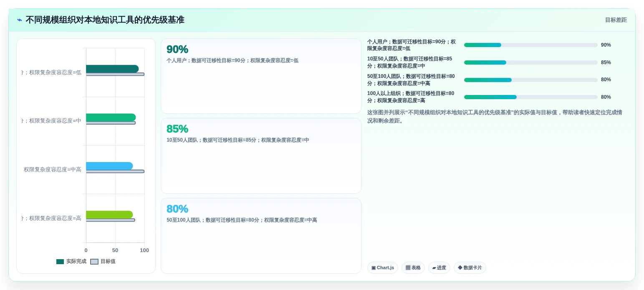This screenshot has width=644, height=290.
Task: Select the 85% data card heading
Action: click(177, 129)
